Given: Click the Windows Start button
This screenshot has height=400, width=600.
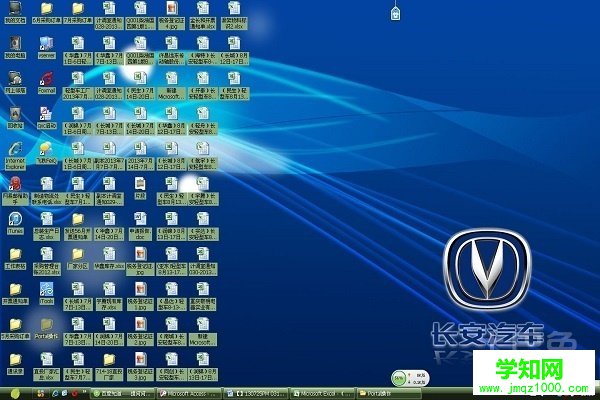Looking at the screenshot, I should [x=15, y=393].
